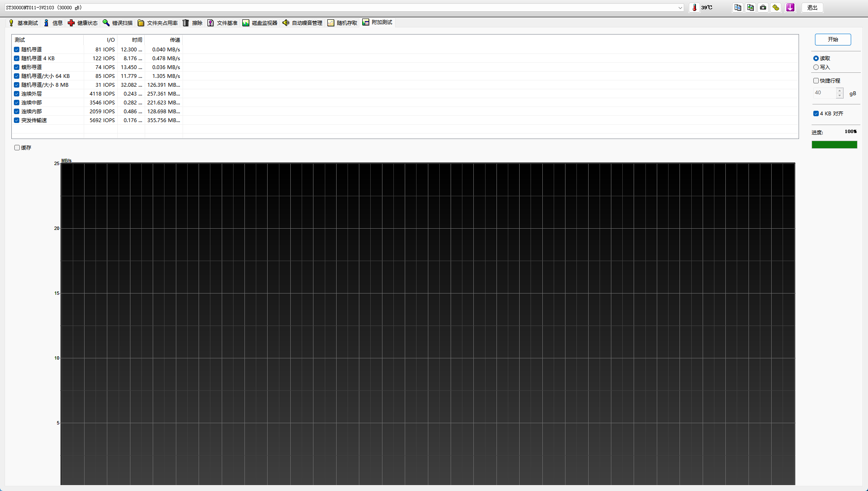The image size is (868, 491).
Task: Uncheck the 随机寻道 4 KB test
Action: click(16, 59)
